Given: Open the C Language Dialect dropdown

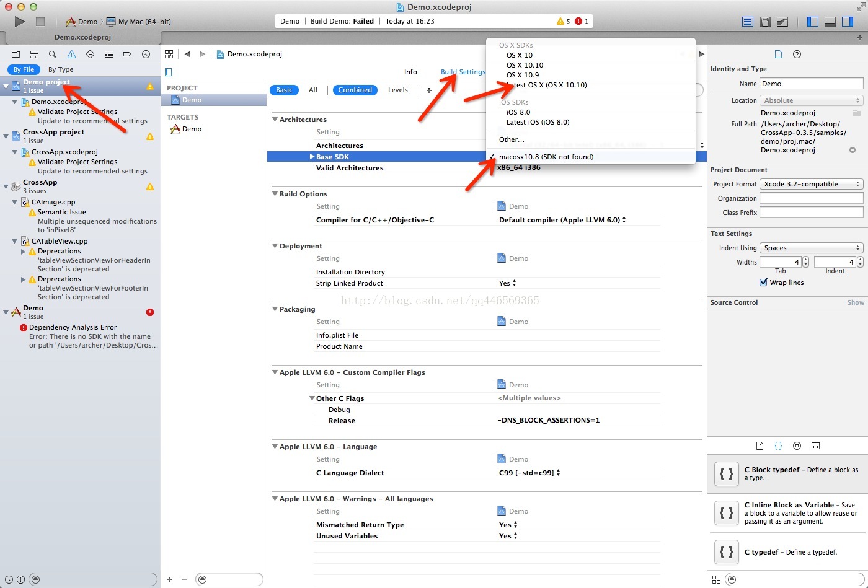Looking at the screenshot, I should pyautogui.click(x=529, y=473).
